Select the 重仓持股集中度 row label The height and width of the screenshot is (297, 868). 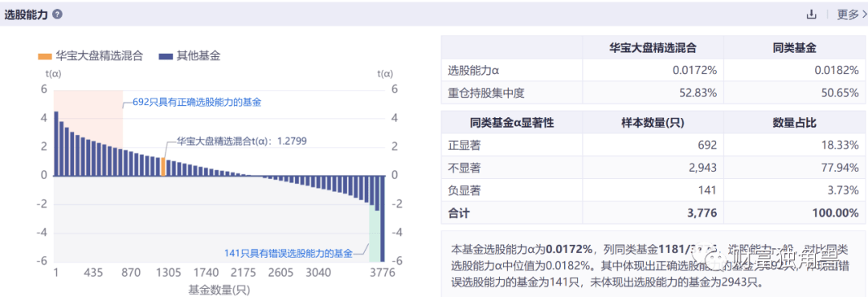point(485,92)
